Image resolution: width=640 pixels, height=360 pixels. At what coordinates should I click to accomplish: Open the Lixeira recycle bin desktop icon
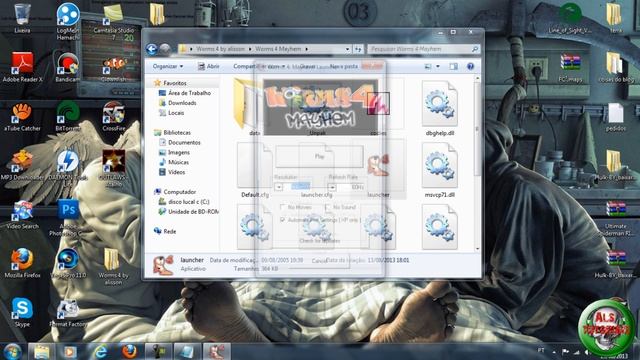[x=22, y=18]
